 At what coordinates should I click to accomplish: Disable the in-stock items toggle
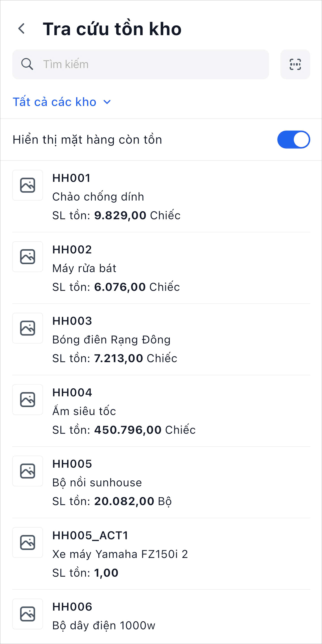tap(294, 139)
